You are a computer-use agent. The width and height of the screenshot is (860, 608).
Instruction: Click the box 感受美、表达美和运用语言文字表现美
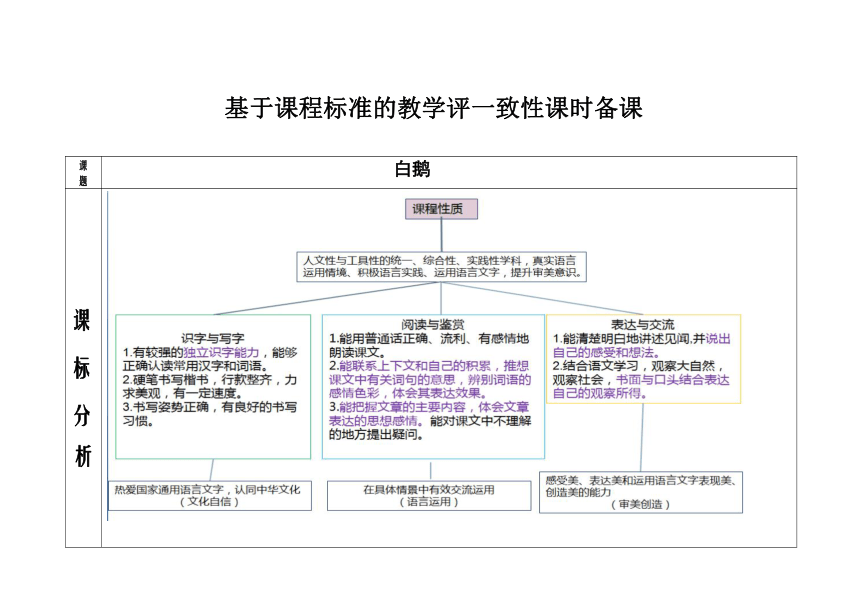[641, 492]
